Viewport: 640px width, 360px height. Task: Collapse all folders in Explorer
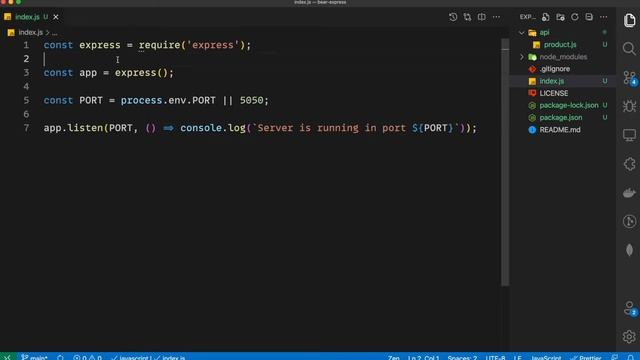pyautogui.click(x=589, y=17)
